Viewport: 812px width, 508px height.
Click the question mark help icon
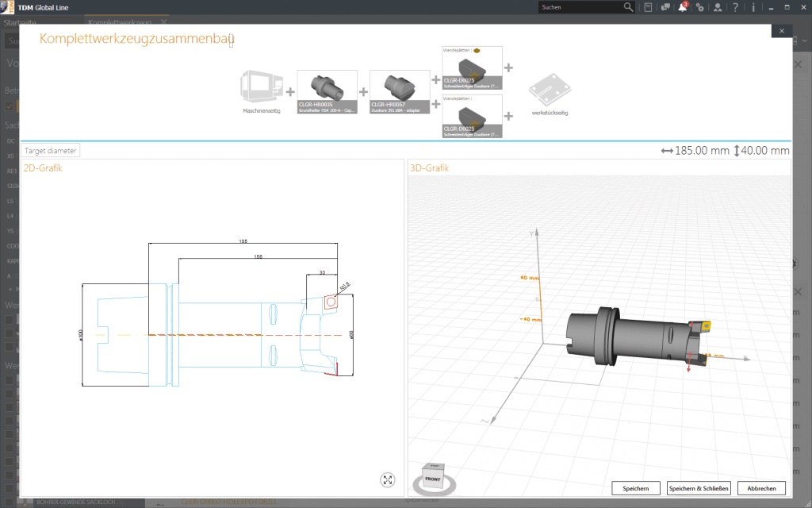pyautogui.click(x=735, y=7)
